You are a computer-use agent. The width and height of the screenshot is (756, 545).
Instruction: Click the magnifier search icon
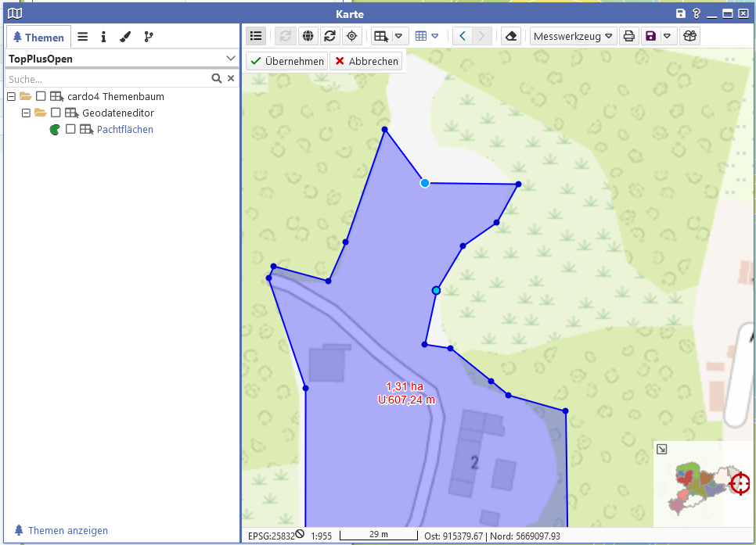(217, 78)
